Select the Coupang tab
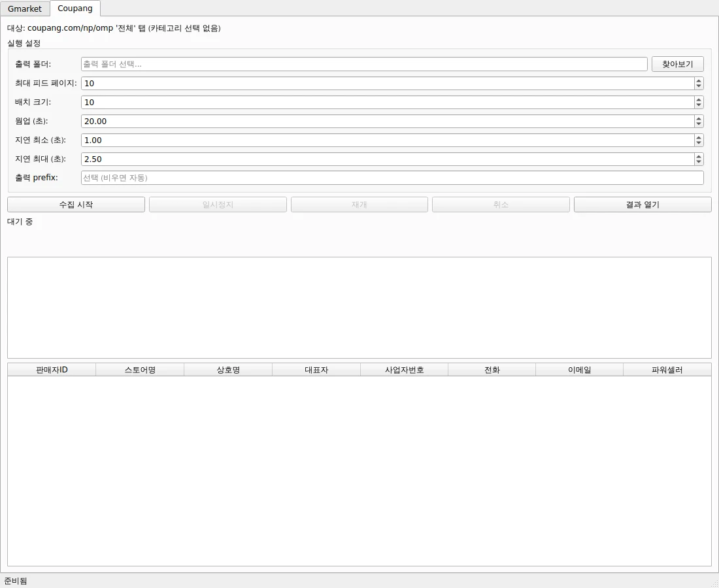The height and width of the screenshot is (588, 719). (x=75, y=8)
